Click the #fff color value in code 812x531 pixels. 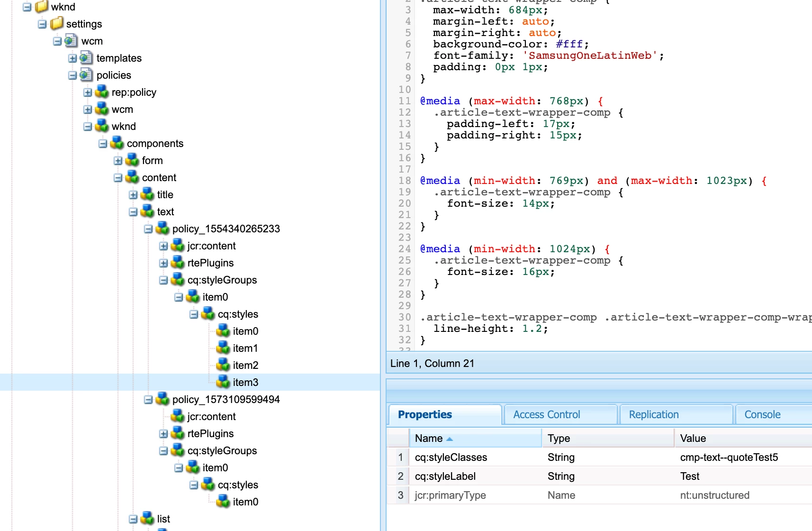[569, 44]
